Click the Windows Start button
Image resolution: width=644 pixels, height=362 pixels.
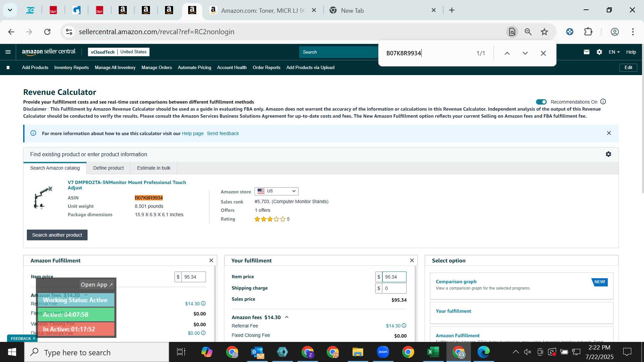point(12,352)
